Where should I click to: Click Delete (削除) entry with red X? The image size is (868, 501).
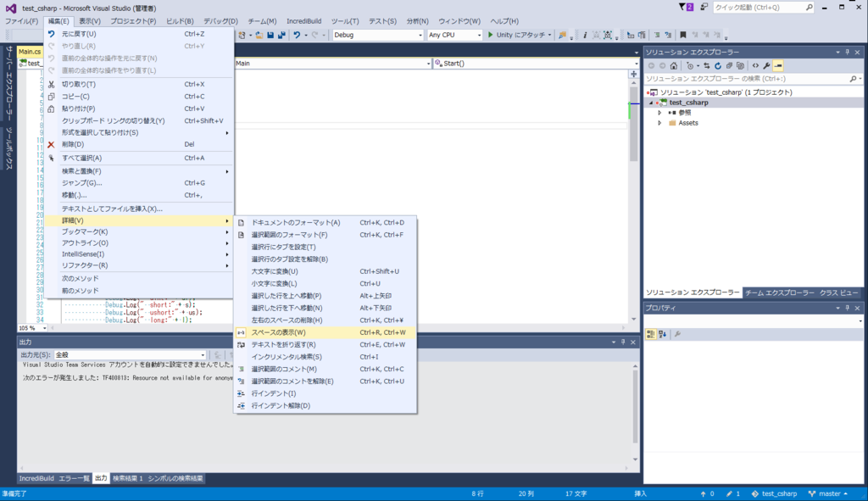pyautogui.click(x=140, y=144)
